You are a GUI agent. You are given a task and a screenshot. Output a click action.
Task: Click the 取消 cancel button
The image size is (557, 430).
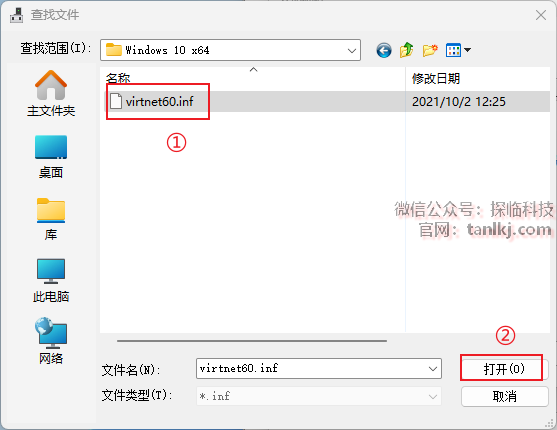click(504, 396)
